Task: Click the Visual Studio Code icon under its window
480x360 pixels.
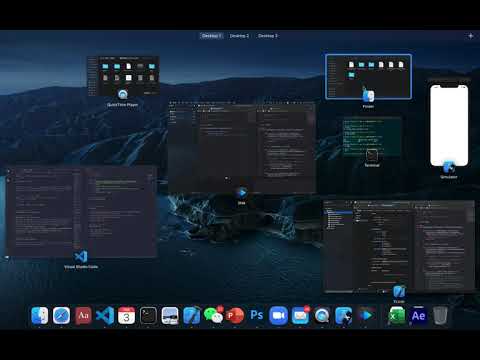Action: pyautogui.click(x=81, y=257)
